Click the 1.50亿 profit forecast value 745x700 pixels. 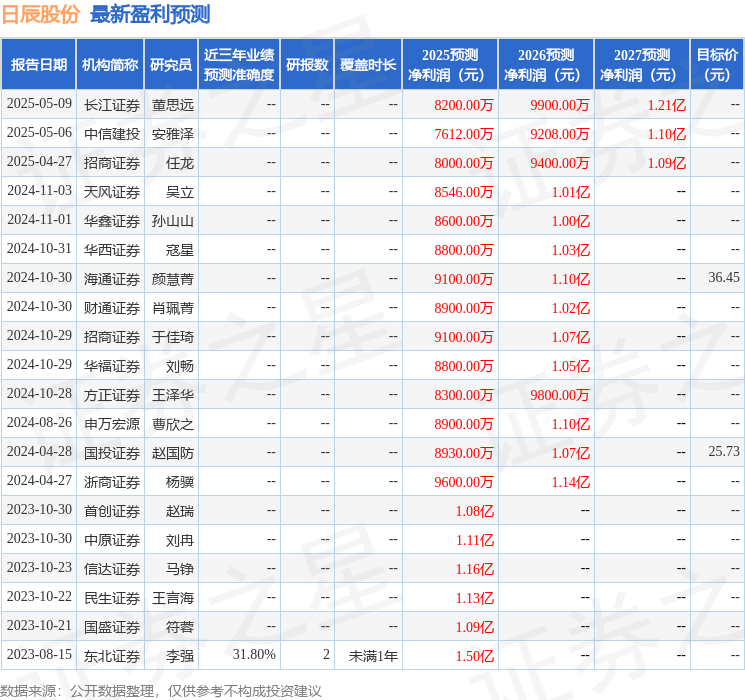[x=474, y=656]
